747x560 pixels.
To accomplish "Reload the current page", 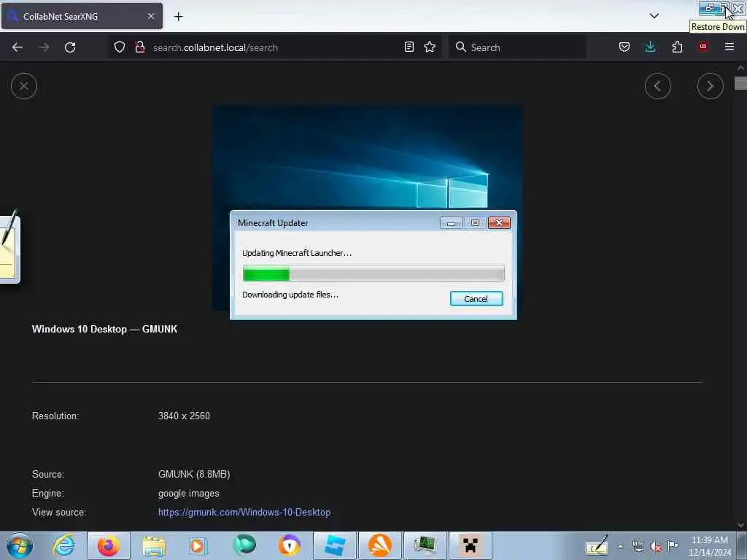I will tap(70, 47).
